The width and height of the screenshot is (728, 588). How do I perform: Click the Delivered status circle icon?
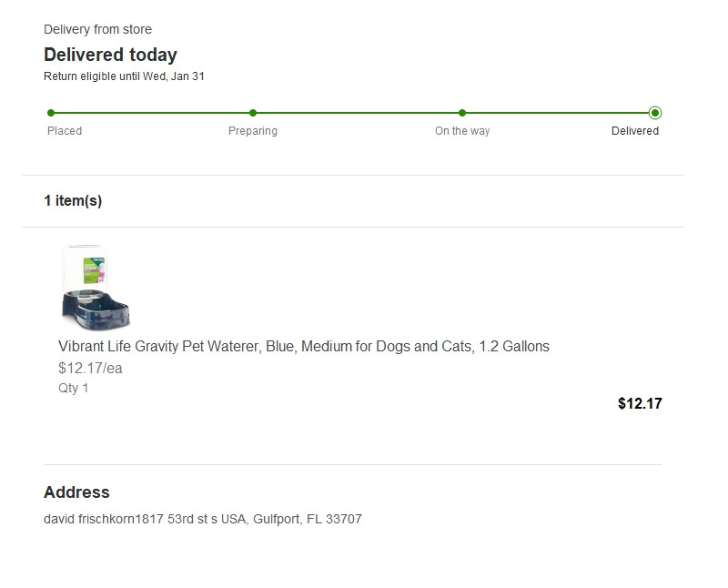point(655,113)
